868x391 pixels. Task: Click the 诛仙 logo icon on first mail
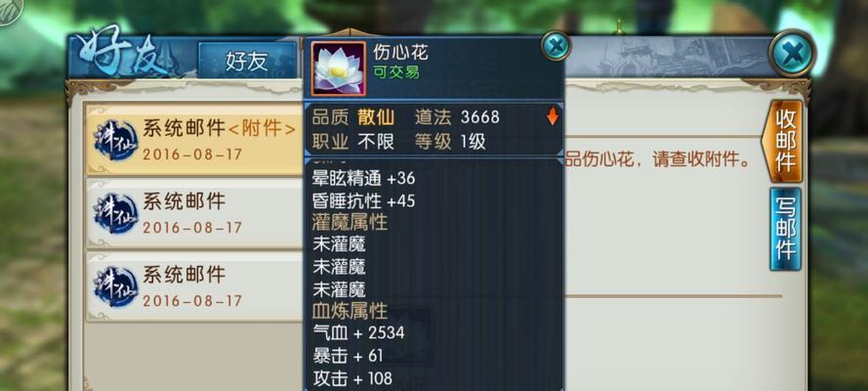tap(115, 140)
